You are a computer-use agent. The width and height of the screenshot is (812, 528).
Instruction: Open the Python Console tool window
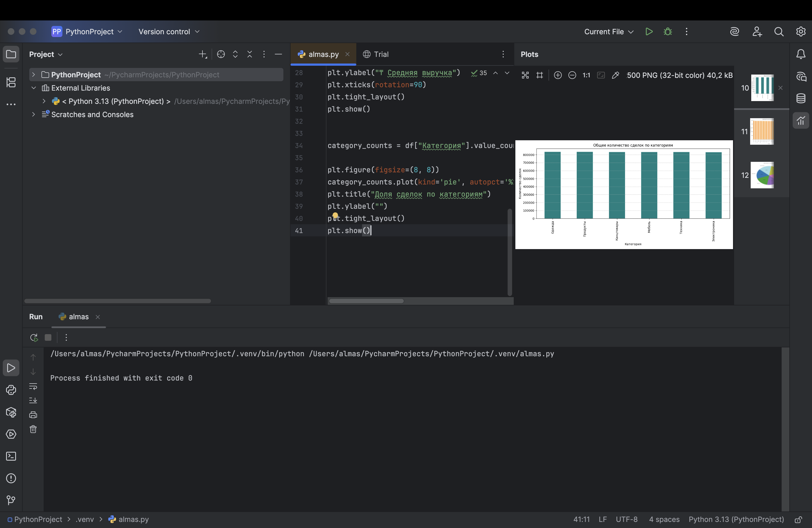[11, 390]
